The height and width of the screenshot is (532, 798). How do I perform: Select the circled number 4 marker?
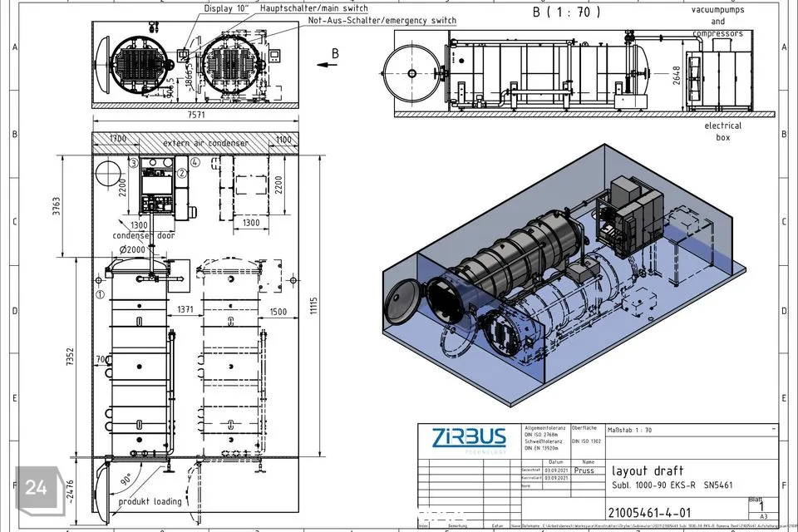[195, 163]
